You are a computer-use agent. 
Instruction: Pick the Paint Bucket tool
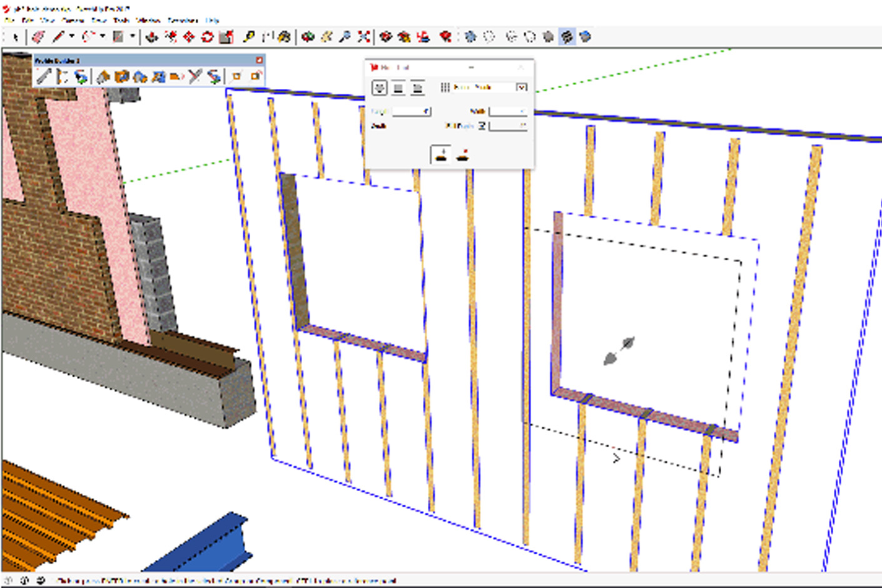tap(285, 37)
